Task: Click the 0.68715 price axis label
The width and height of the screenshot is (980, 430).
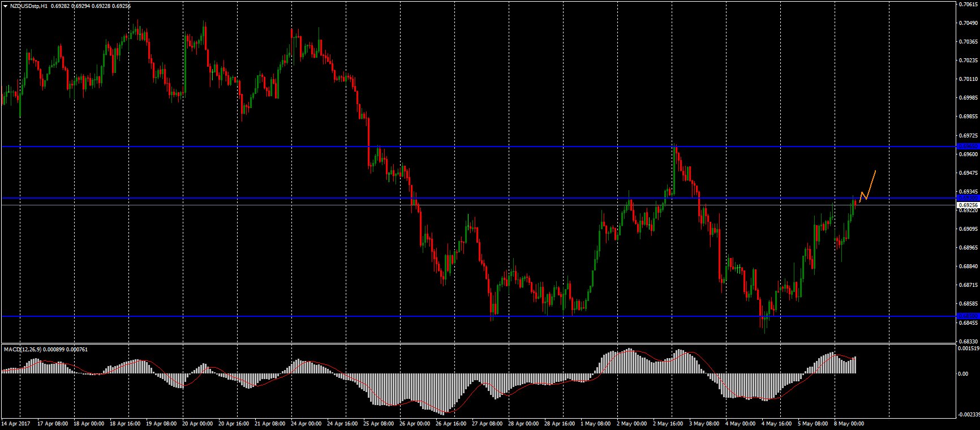Action: 968,285
